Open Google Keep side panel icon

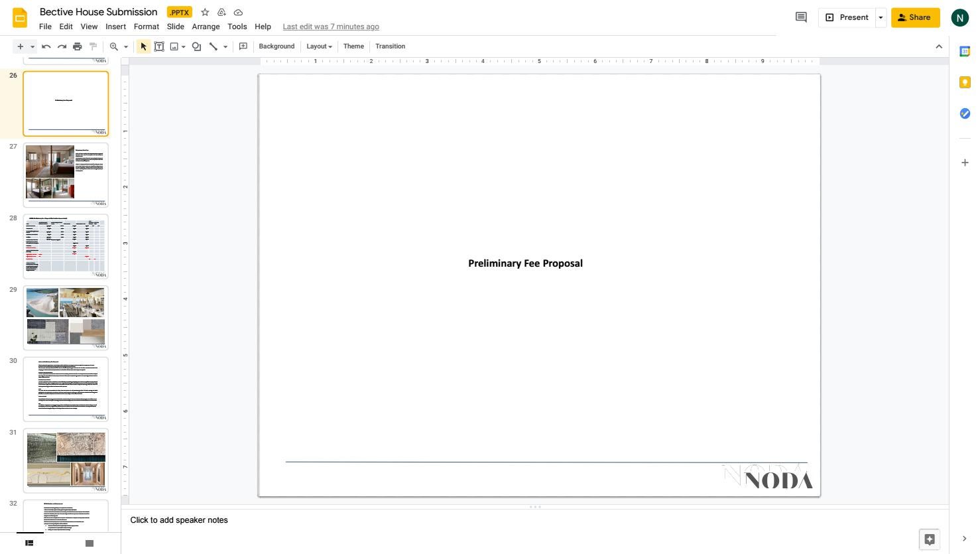click(965, 82)
